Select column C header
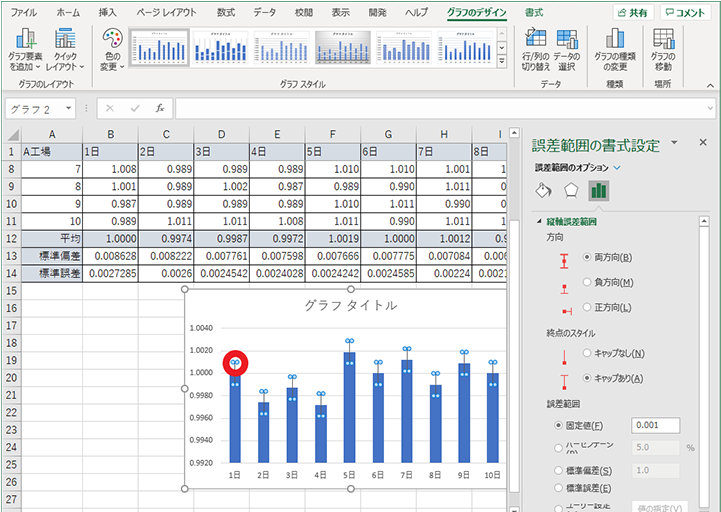721x512 pixels. click(x=166, y=134)
